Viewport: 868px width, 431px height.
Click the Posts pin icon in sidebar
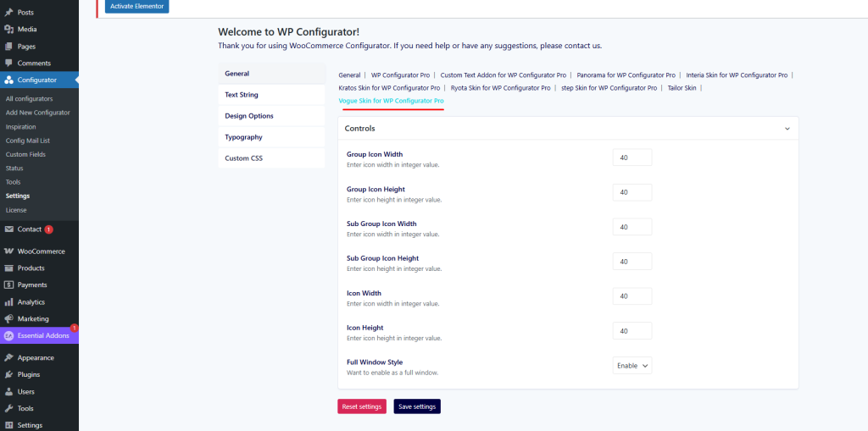8,12
